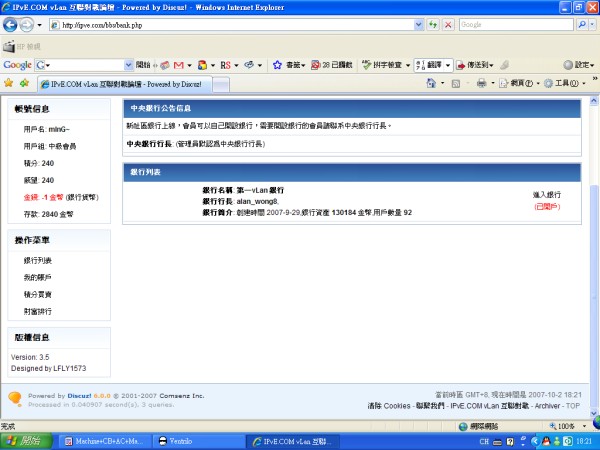Click the RSS feeds icon in command bar
This screenshot has height=450, width=600.
coord(455,83)
